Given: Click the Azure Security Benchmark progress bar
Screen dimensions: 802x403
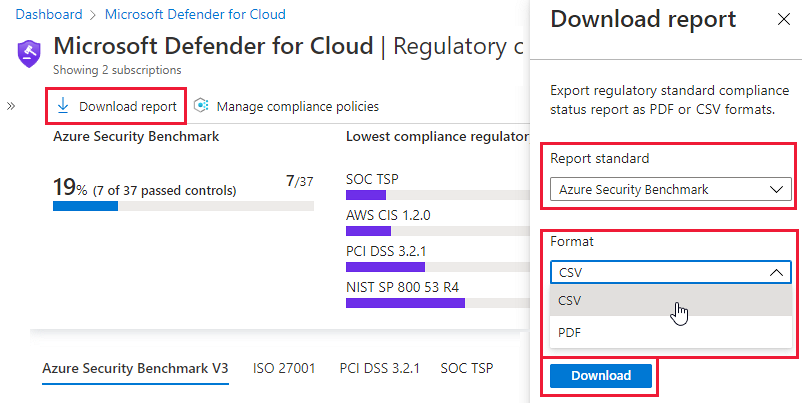Looking at the screenshot, I should point(183,206).
